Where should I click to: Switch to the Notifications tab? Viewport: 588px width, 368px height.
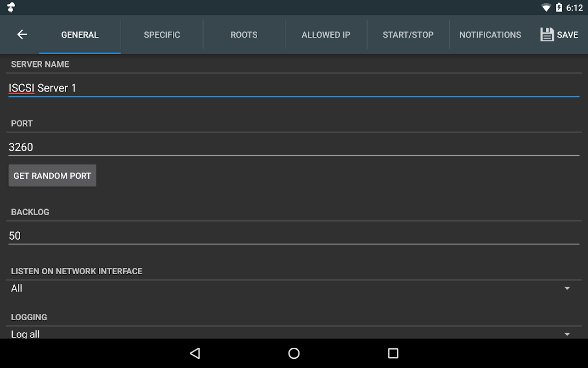coord(490,34)
